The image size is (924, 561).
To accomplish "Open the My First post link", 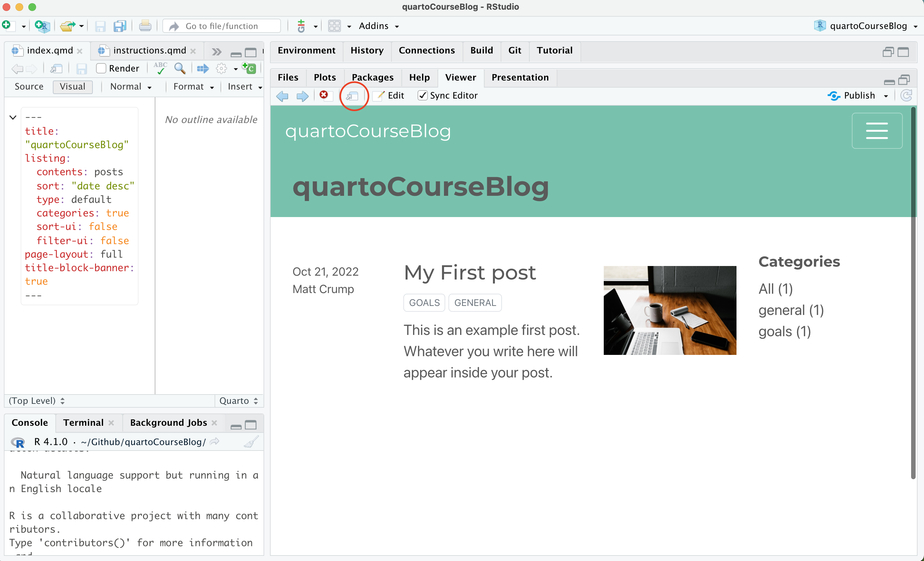I will (469, 272).
